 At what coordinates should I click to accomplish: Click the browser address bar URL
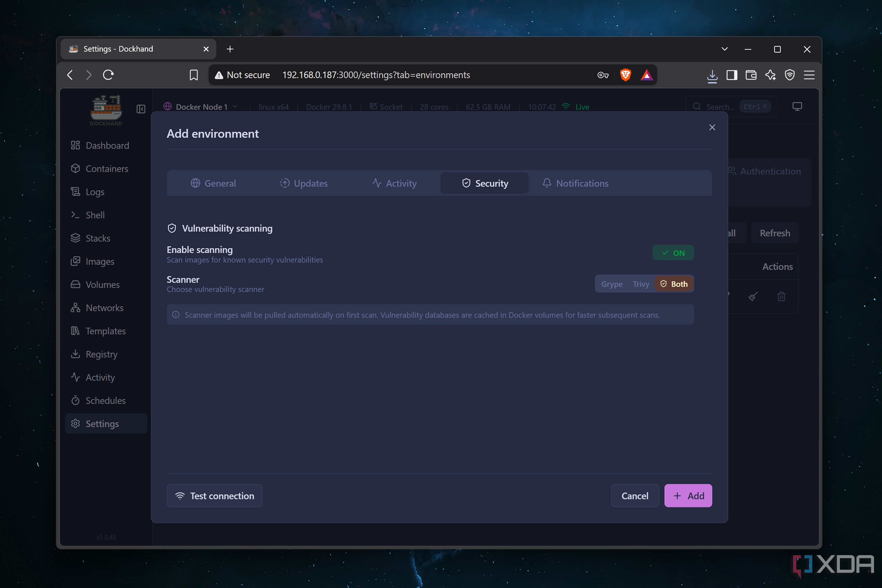376,75
